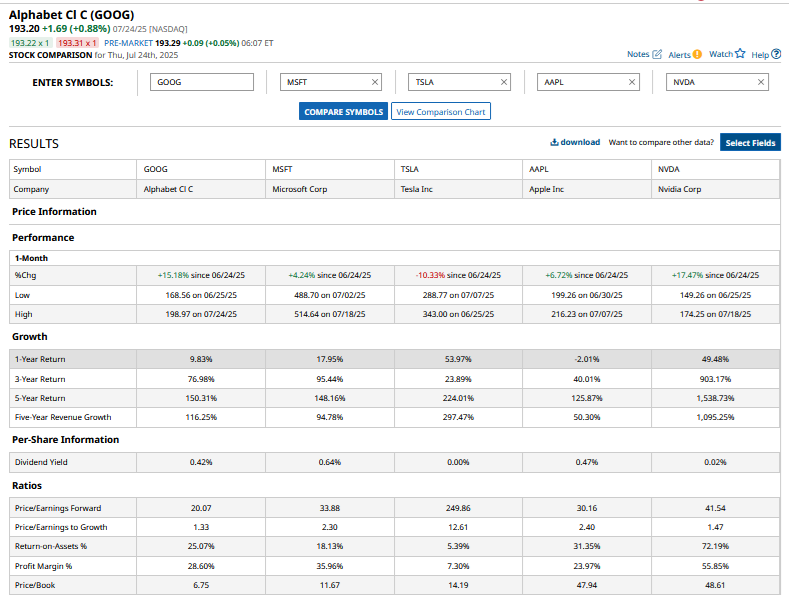Click the PRE-MARKET label

tap(128, 43)
